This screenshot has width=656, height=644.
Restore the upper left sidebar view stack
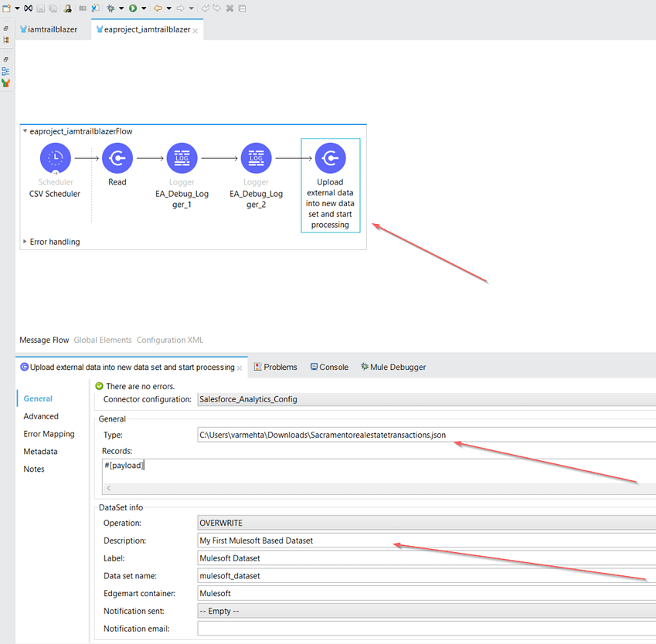[x=6, y=29]
